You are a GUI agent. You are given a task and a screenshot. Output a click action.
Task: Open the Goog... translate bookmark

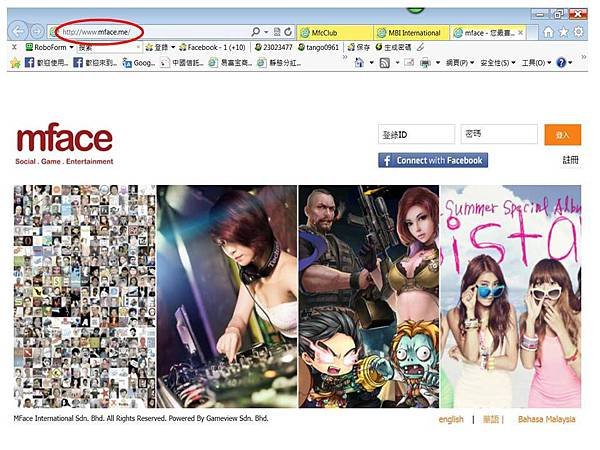[139, 62]
